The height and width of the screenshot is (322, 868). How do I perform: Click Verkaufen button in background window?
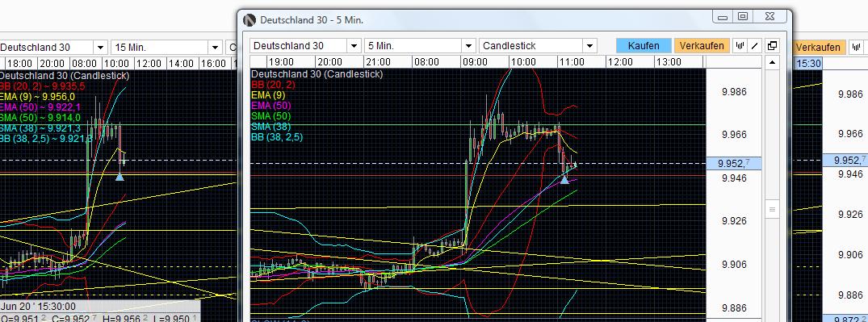click(820, 48)
